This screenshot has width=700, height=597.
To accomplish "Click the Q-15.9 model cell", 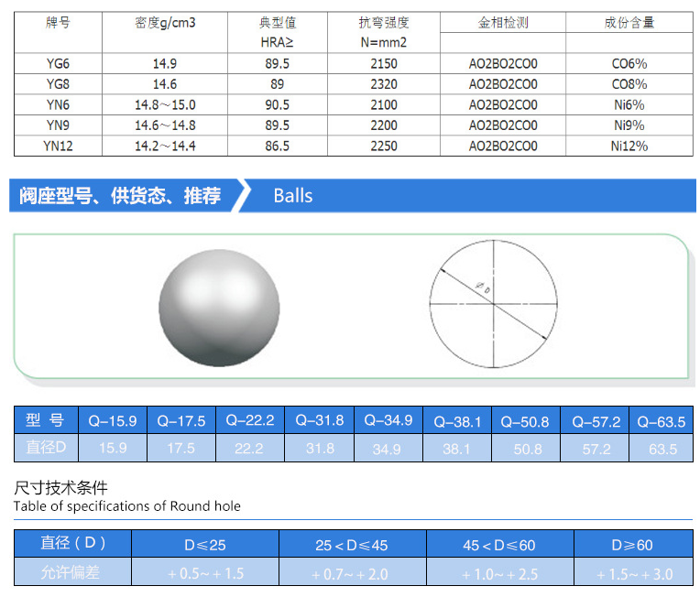I will pyautogui.click(x=112, y=421).
